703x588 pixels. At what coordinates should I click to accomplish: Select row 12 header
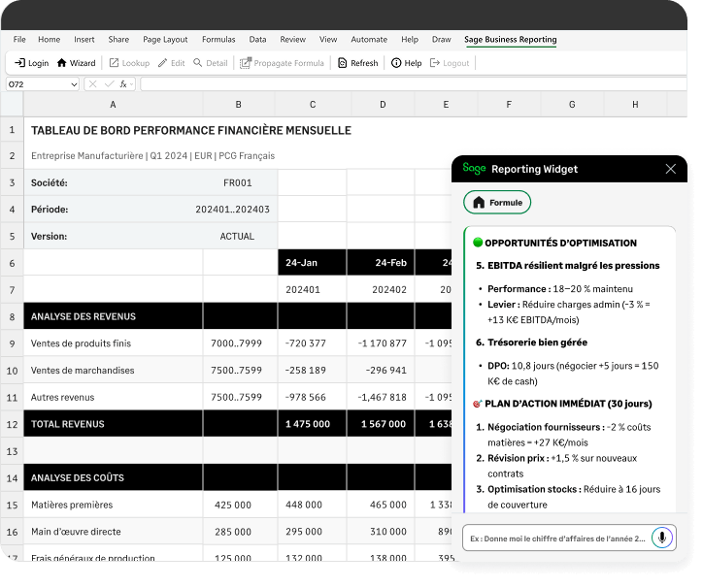(x=12, y=424)
